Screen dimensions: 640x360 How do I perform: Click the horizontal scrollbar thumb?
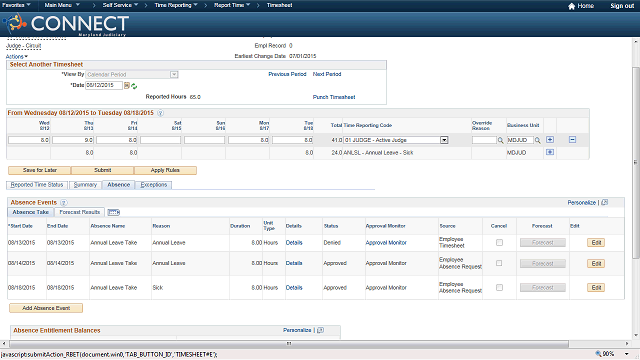289,344
